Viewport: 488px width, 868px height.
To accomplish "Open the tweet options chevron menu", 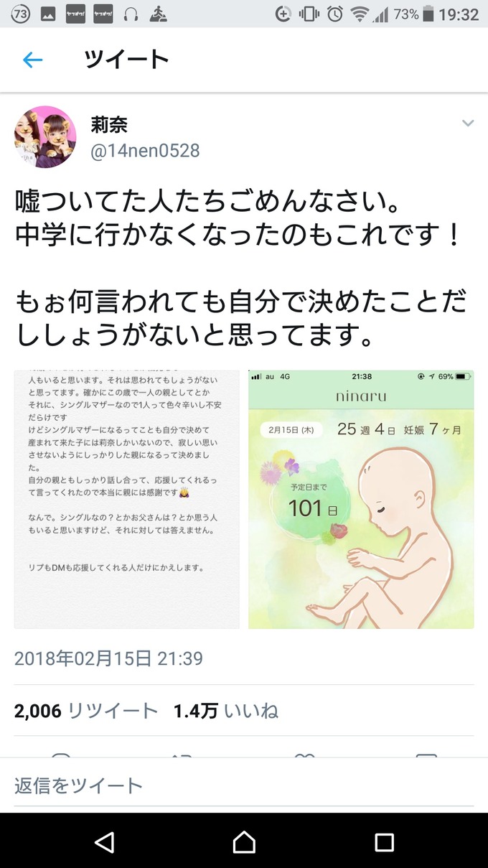I will (x=468, y=123).
